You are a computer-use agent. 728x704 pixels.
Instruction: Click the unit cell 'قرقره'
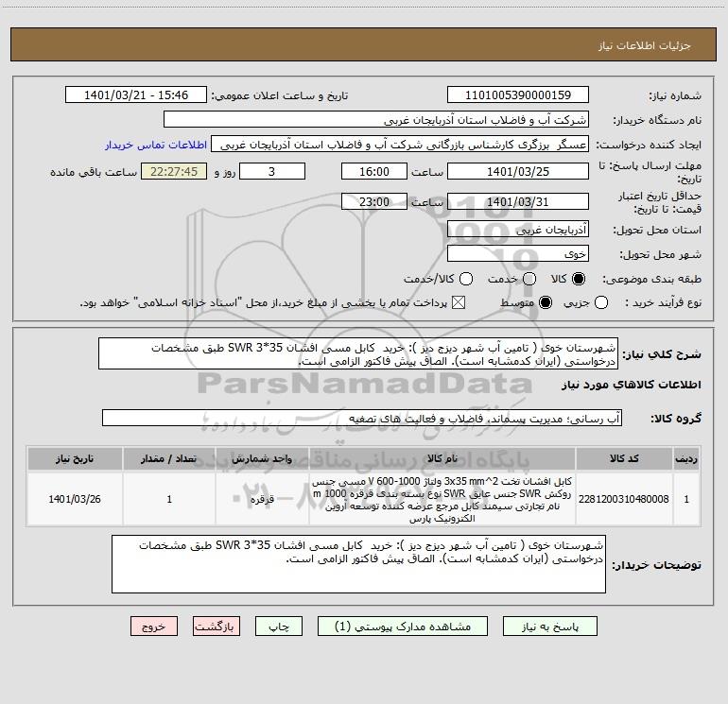[x=262, y=499]
